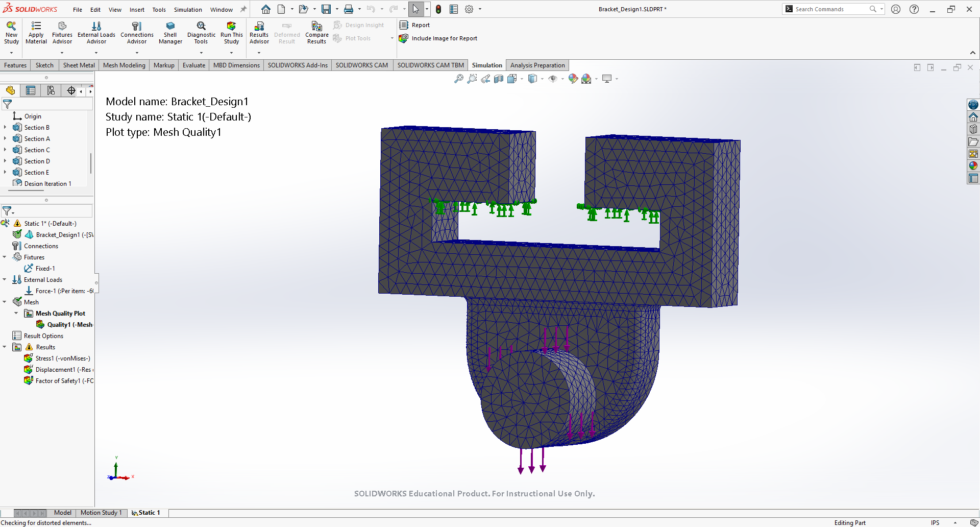Switch to the Model bottom tab
Image resolution: width=980 pixels, height=527 pixels.
(63, 513)
